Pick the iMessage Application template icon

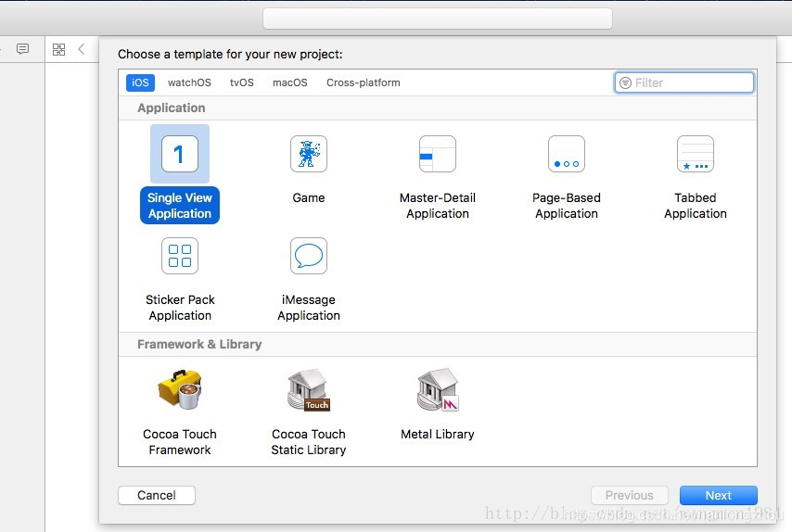pyautogui.click(x=309, y=256)
